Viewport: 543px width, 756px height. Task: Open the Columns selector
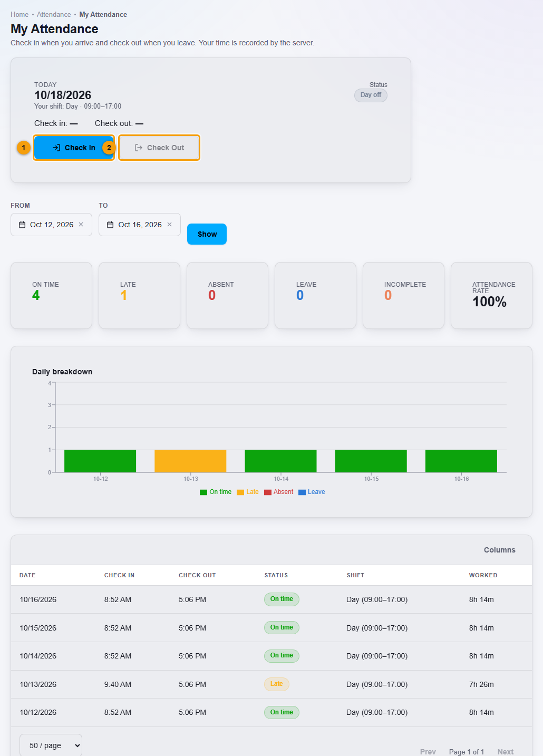(500, 550)
